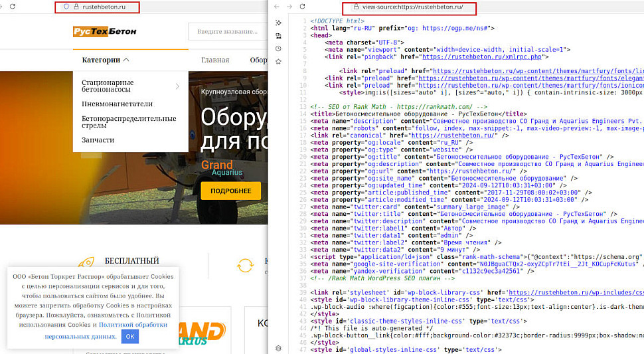The image size is (644, 354).
Task: Open the Пневмонагнетатели category
Action: 117,104
